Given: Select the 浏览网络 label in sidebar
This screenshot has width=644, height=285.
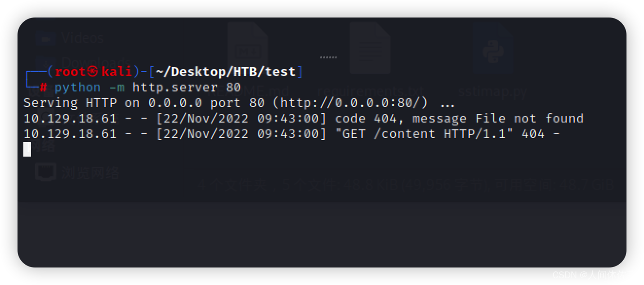Looking at the screenshot, I should (x=90, y=172).
